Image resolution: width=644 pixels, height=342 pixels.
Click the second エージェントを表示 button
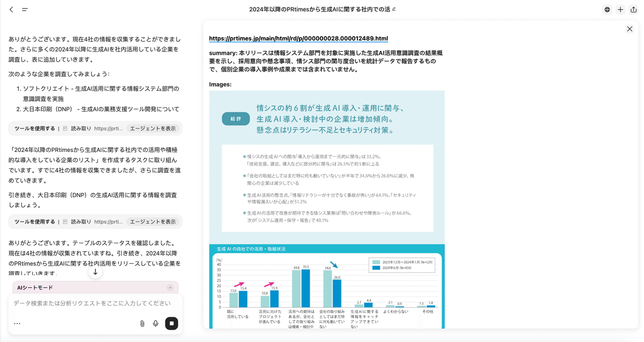click(x=152, y=221)
